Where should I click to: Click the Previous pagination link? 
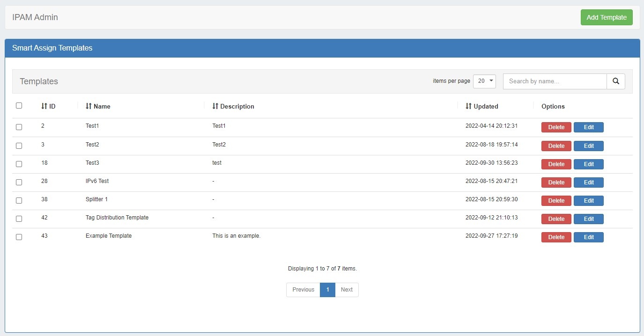[303, 290]
